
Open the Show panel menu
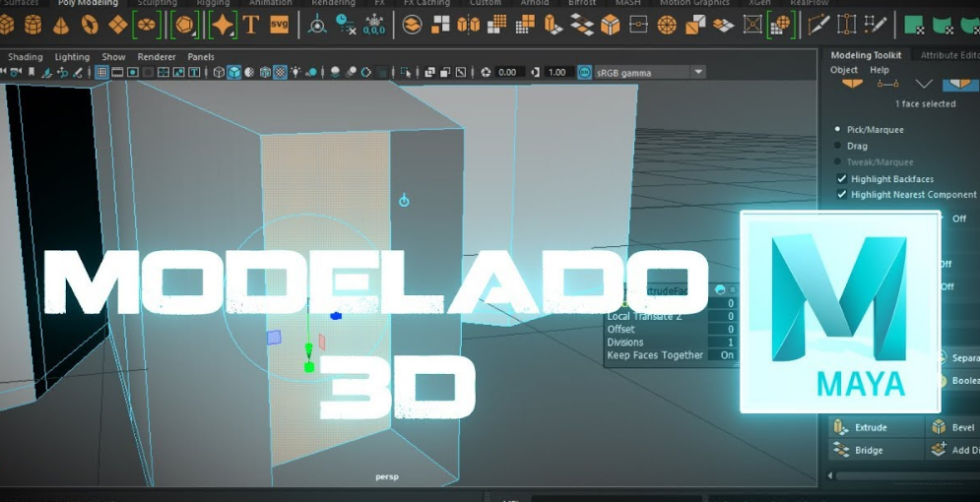tap(113, 57)
